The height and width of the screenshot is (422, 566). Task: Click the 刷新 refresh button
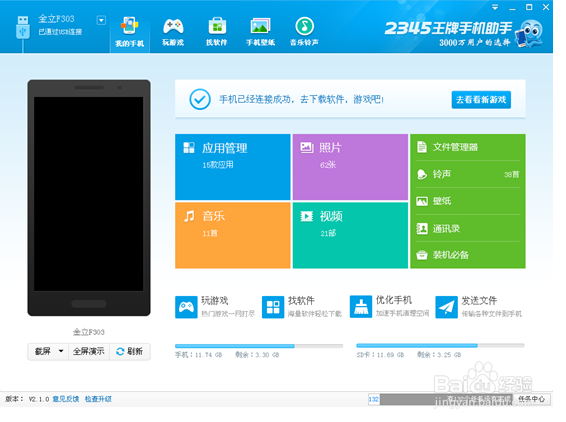tap(130, 351)
